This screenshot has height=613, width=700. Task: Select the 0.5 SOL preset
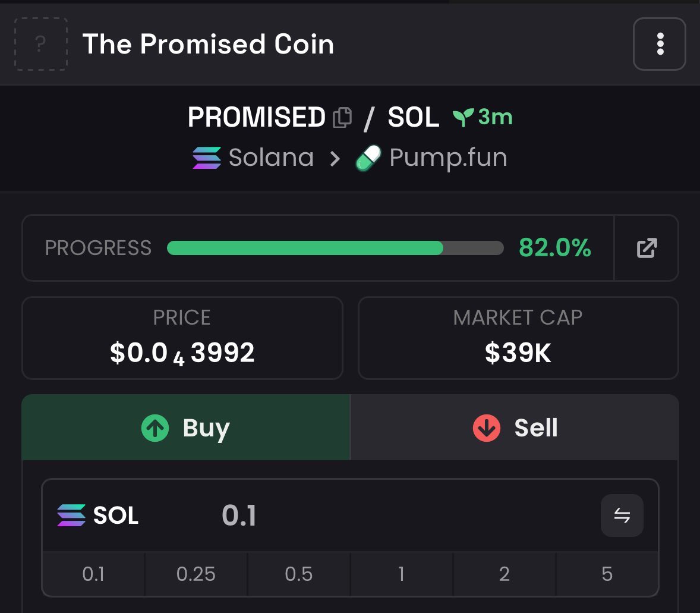[299, 574]
